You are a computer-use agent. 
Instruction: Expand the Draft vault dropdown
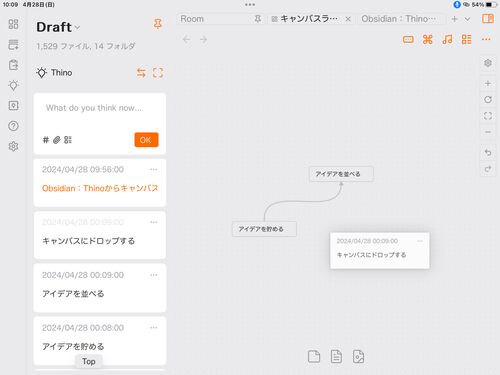point(77,28)
